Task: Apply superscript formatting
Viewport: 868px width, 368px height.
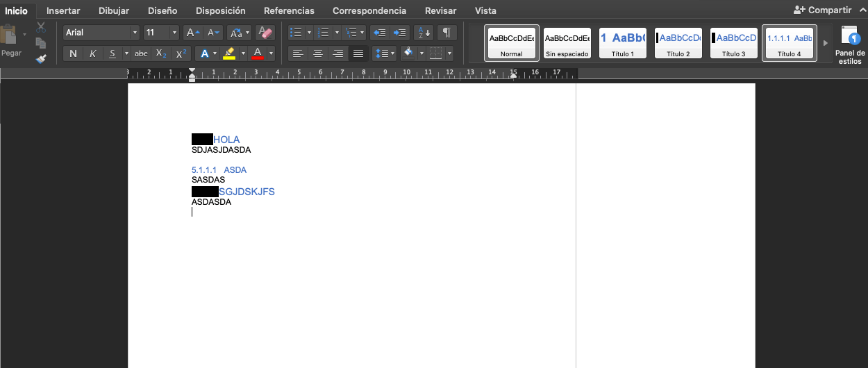Action: (181, 53)
